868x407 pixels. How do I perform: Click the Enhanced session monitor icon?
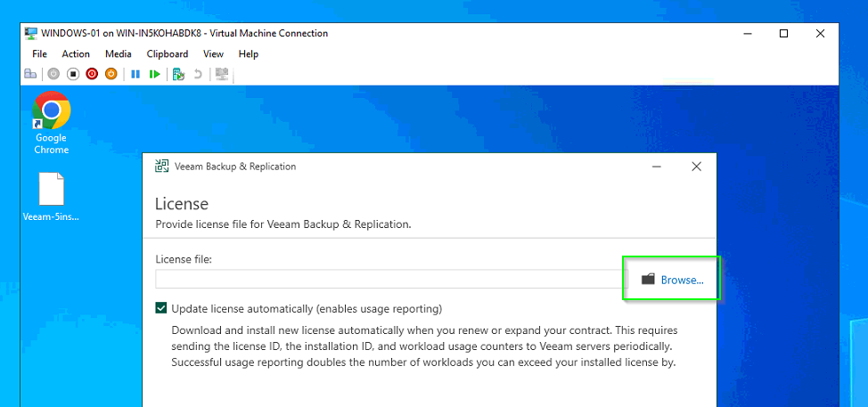[x=222, y=74]
